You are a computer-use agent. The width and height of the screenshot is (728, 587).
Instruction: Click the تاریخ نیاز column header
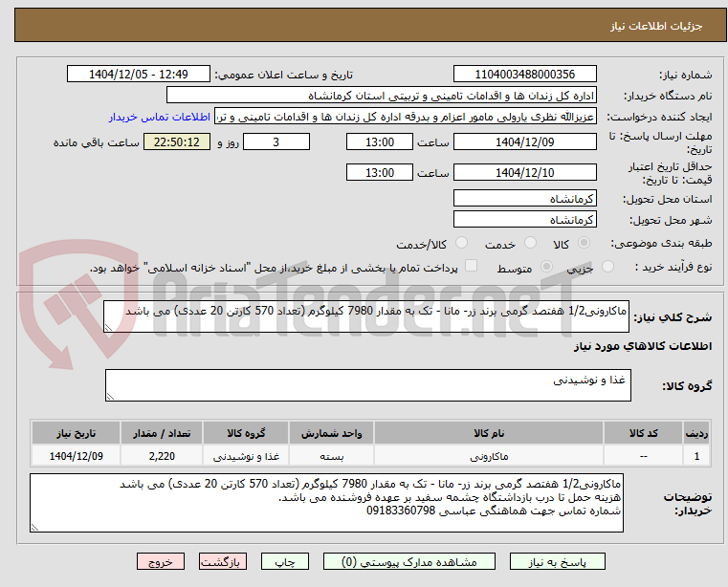point(77,433)
